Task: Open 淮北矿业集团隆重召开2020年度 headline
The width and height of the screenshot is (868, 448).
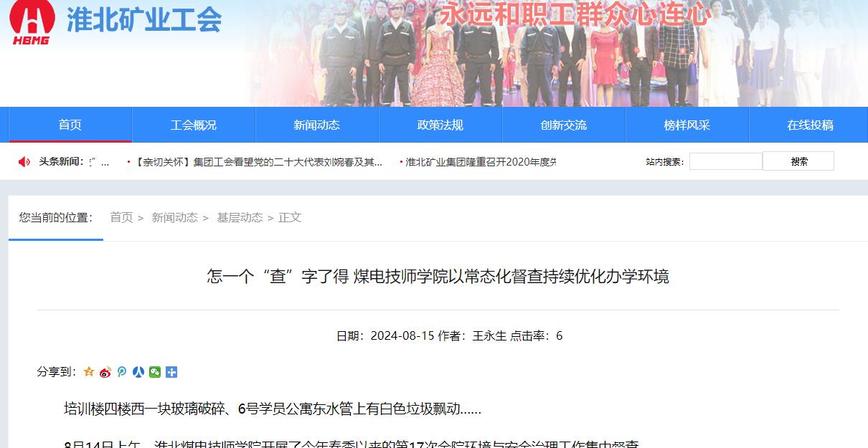Action: pyautogui.click(x=481, y=162)
